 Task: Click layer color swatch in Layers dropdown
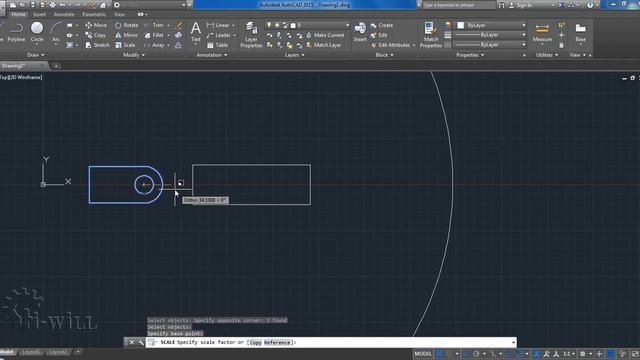click(293, 25)
